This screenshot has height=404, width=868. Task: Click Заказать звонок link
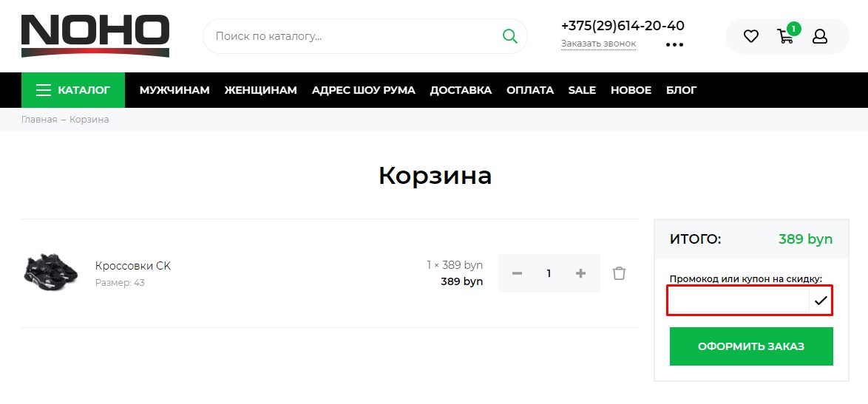(598, 44)
